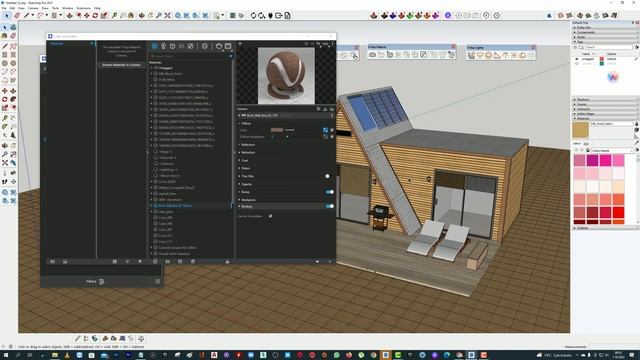Switch to the Edit tab in Materials tray
This screenshot has height=360, width=640.
tap(586, 144)
